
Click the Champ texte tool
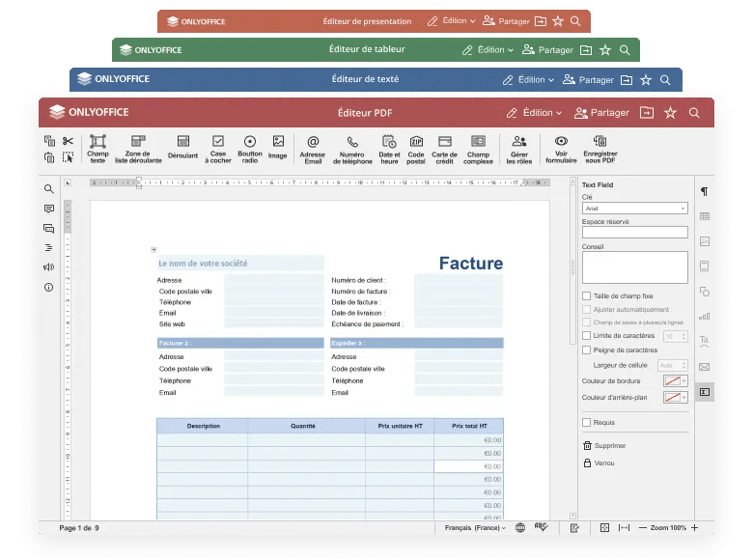[x=98, y=149]
